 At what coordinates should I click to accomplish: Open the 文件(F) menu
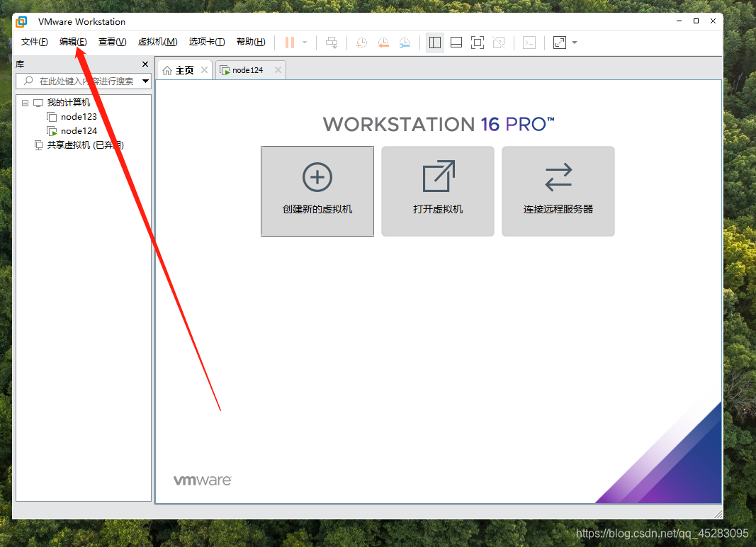[x=34, y=42]
